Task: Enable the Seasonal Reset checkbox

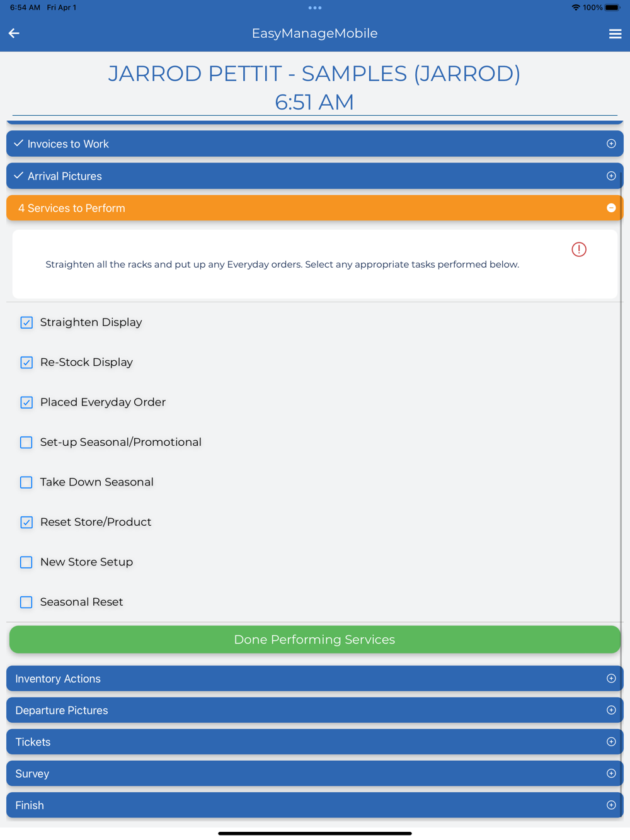Action: click(26, 602)
